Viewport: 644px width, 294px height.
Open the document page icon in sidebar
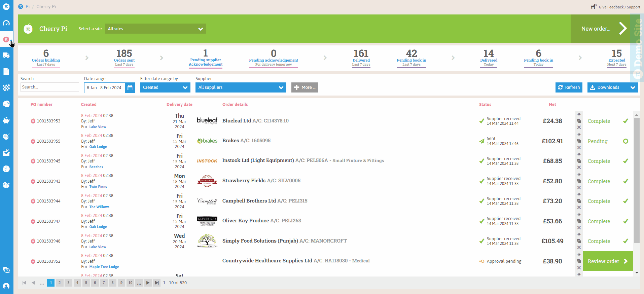[6, 72]
